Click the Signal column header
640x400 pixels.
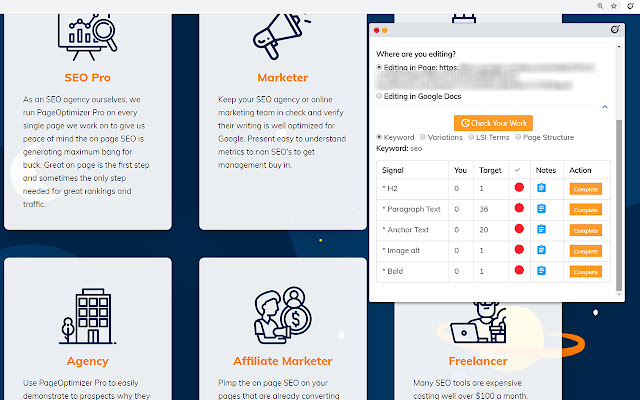(393, 170)
